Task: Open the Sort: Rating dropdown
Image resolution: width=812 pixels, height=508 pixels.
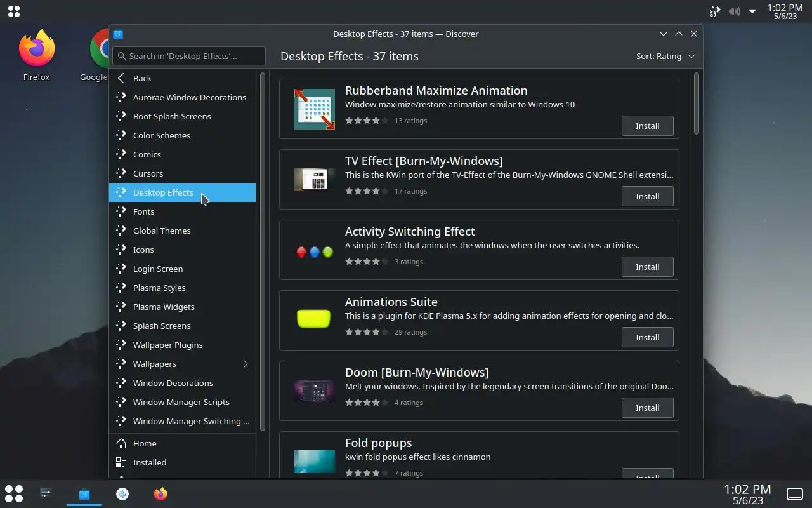Action: [665, 56]
